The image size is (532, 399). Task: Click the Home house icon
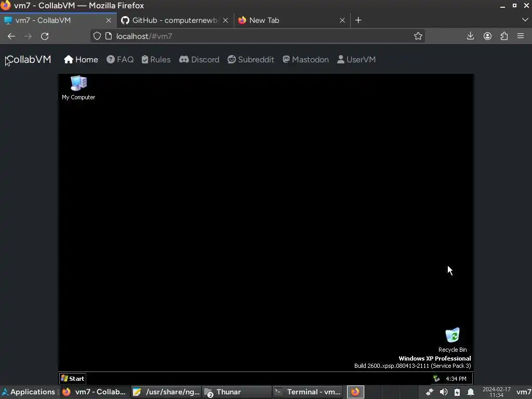[69, 59]
